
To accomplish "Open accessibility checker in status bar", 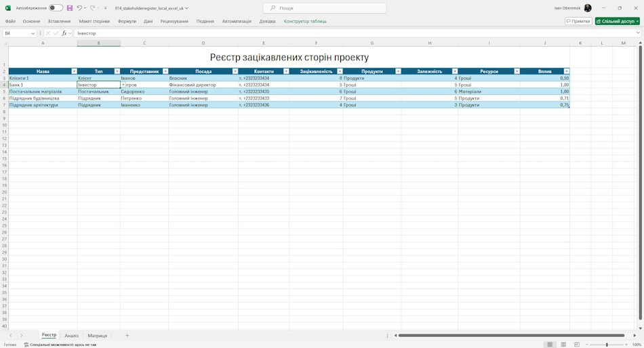I will click(60, 345).
